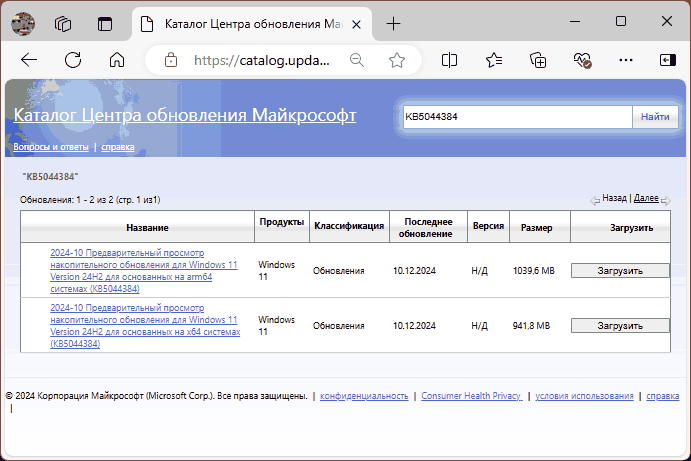Sort by Размер column header
Image resolution: width=691 pixels, height=461 pixels.
tap(537, 227)
